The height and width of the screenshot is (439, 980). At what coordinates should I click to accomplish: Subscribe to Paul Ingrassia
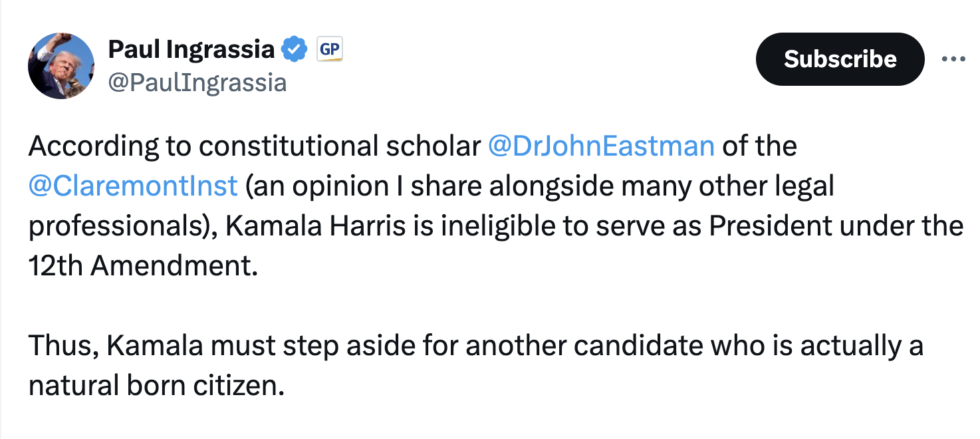click(840, 59)
